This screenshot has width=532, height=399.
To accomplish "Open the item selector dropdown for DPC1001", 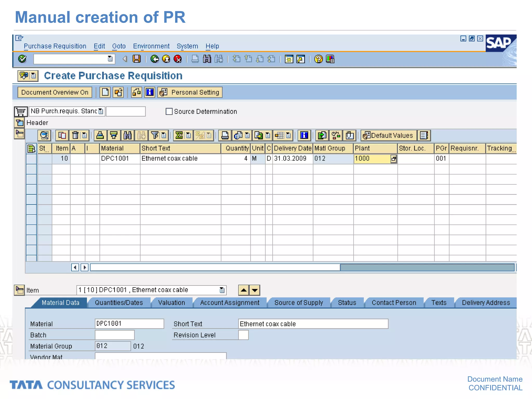I will point(222,290).
